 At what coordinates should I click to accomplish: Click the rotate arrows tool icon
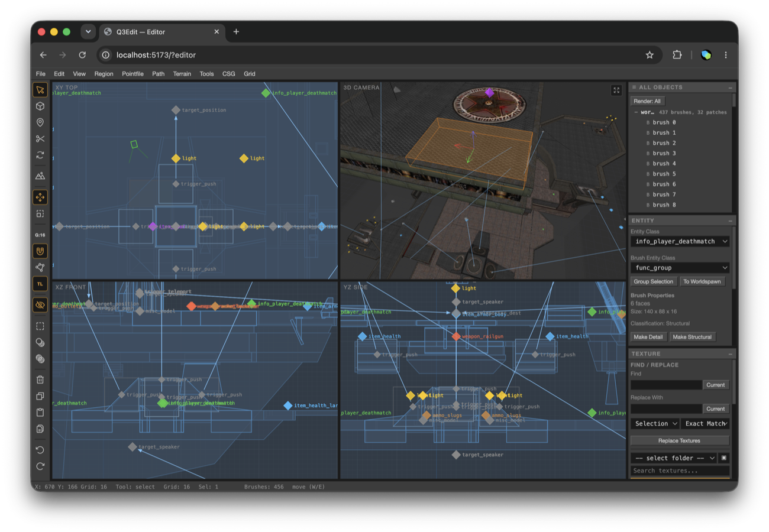click(x=40, y=155)
